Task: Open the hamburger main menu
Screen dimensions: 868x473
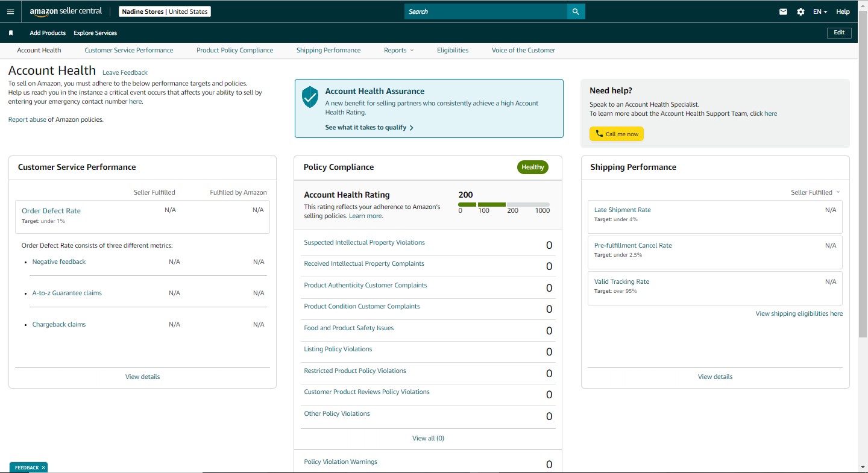Action: pyautogui.click(x=10, y=11)
